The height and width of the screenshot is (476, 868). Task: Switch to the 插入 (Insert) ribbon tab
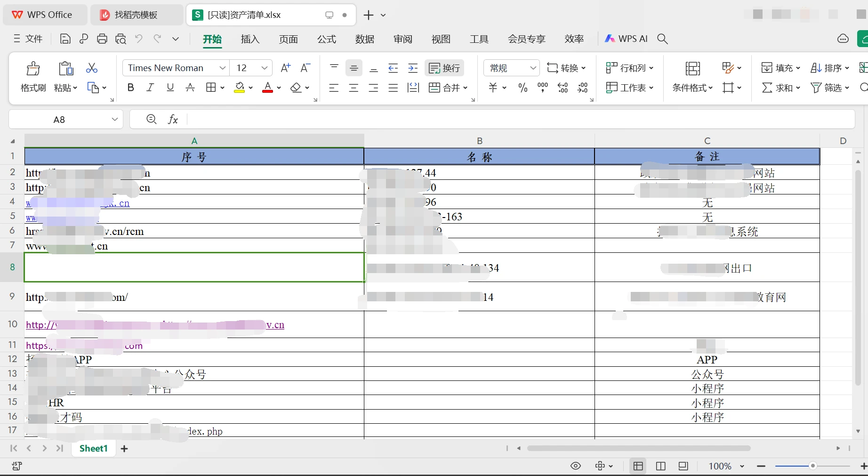(x=250, y=39)
